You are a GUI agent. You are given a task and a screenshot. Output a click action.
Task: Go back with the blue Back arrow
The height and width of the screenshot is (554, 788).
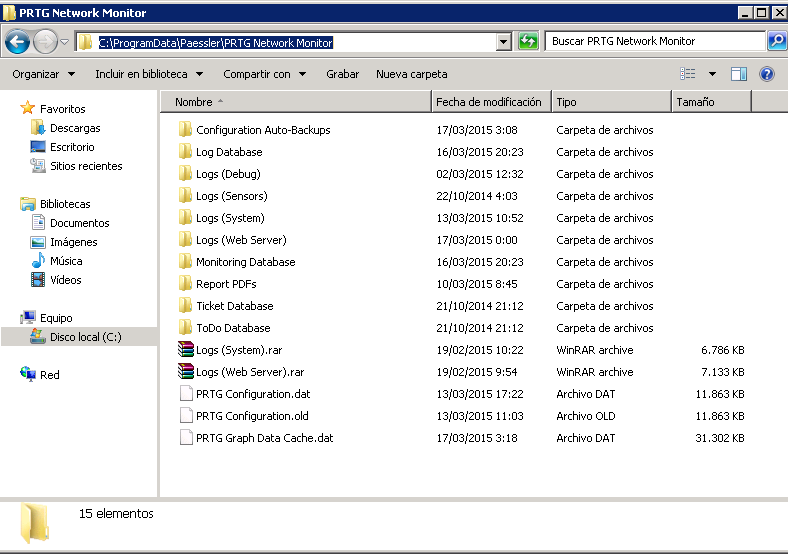tap(17, 41)
